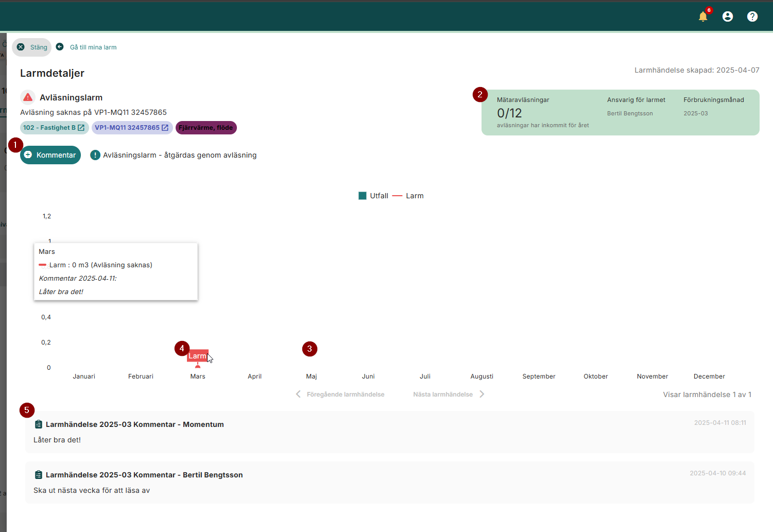The width and height of the screenshot is (773, 532).
Task: Click the red alarm warning triangle icon
Action: coord(28,97)
